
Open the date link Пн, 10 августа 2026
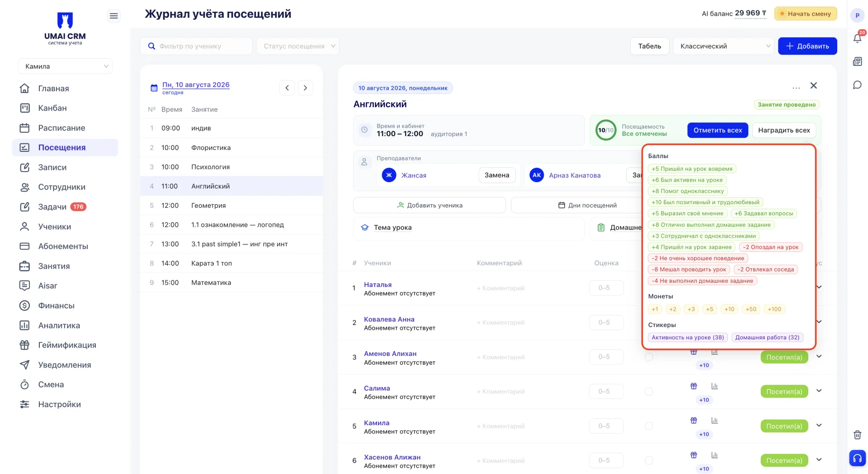point(196,84)
